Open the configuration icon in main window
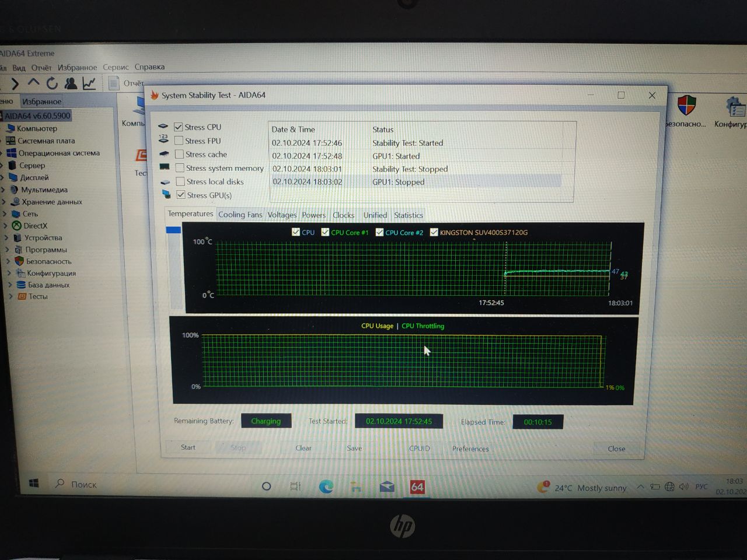 coord(735,108)
